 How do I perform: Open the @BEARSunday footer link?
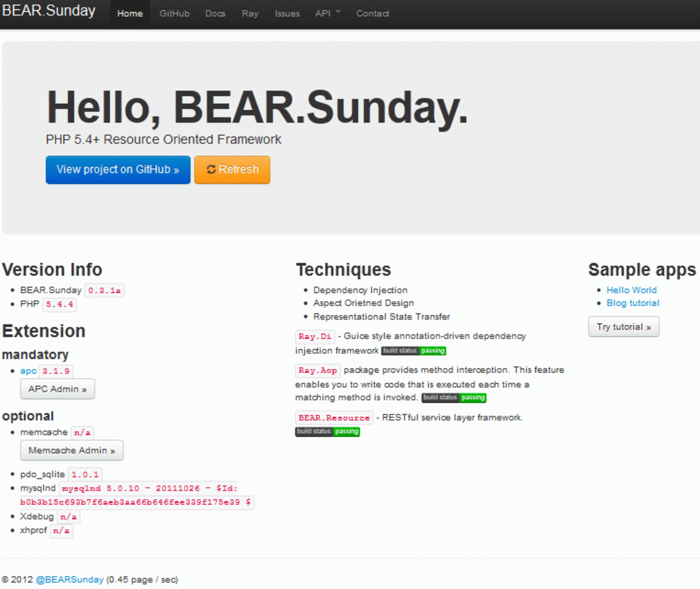point(69,580)
